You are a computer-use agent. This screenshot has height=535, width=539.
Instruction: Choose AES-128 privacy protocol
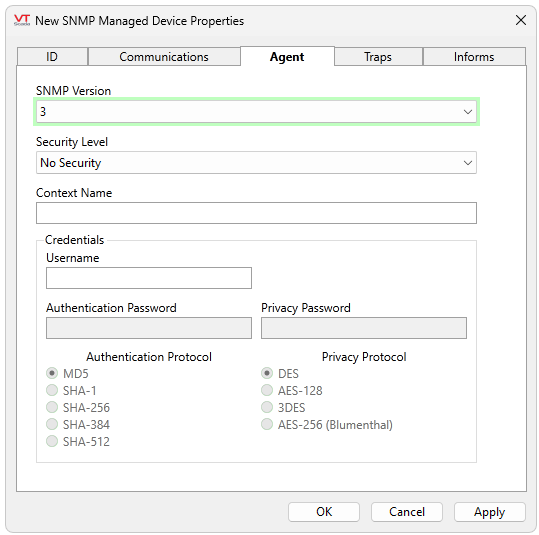coord(292,391)
